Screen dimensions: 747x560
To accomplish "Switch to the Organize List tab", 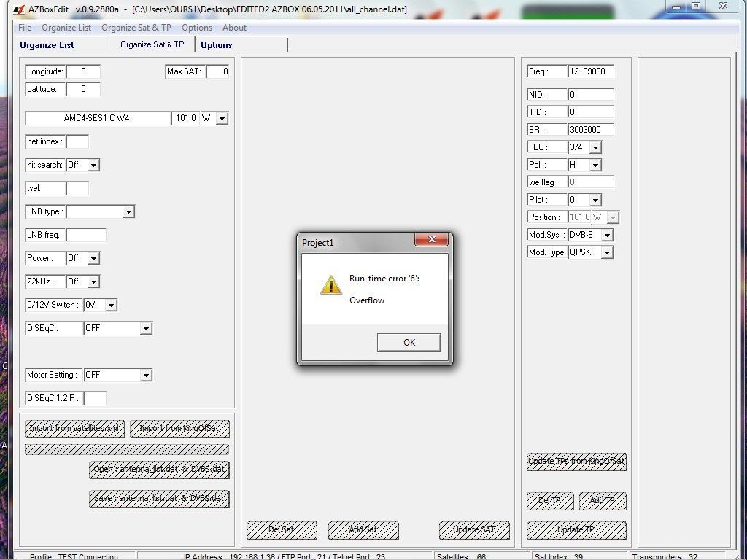I will tap(47, 45).
